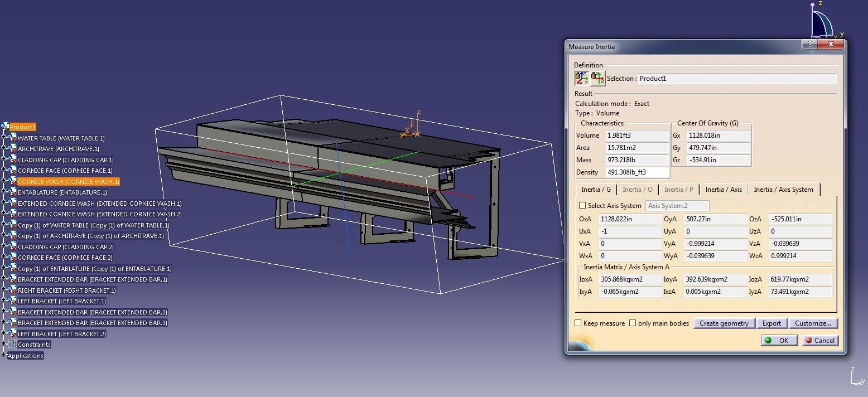Click the RIGHT BRACKET.1 part icon
This screenshot has width=868, height=397.
12,291
